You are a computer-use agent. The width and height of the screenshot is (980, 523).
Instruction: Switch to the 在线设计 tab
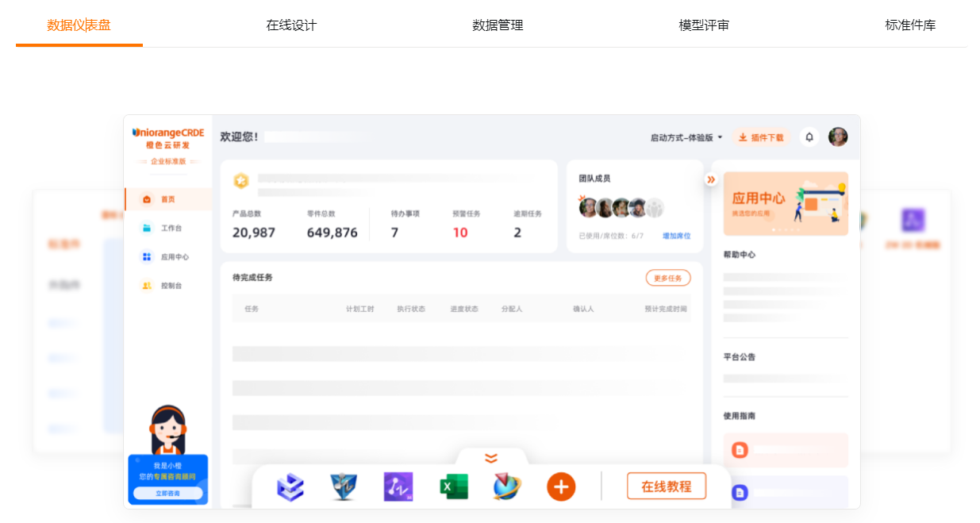click(291, 25)
